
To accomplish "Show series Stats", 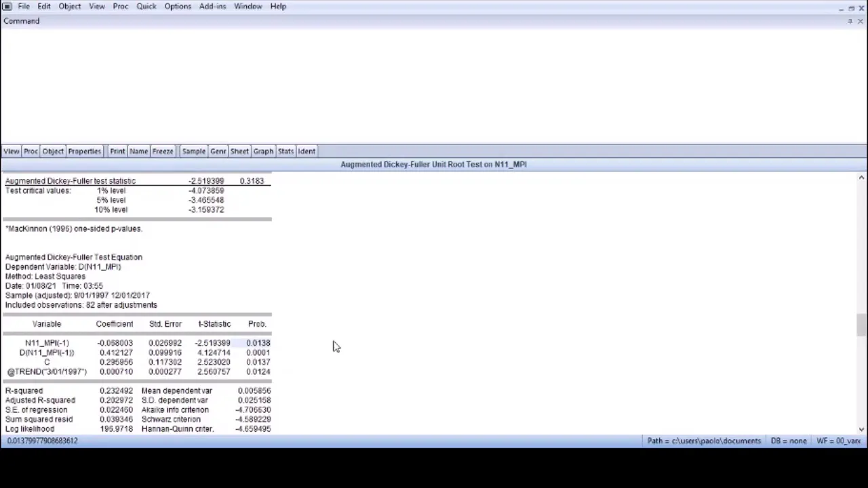I will 285,151.
